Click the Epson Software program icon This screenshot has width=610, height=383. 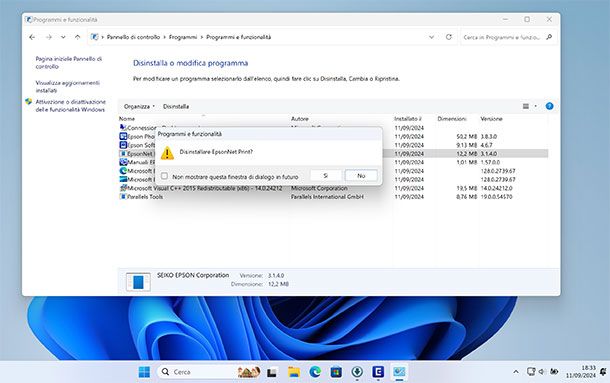pyautogui.click(x=123, y=145)
